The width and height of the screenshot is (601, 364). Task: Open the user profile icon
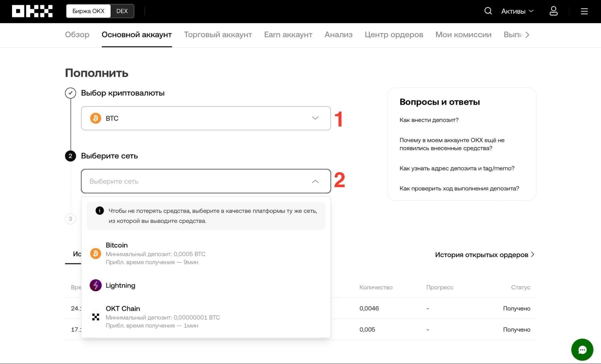tap(553, 11)
